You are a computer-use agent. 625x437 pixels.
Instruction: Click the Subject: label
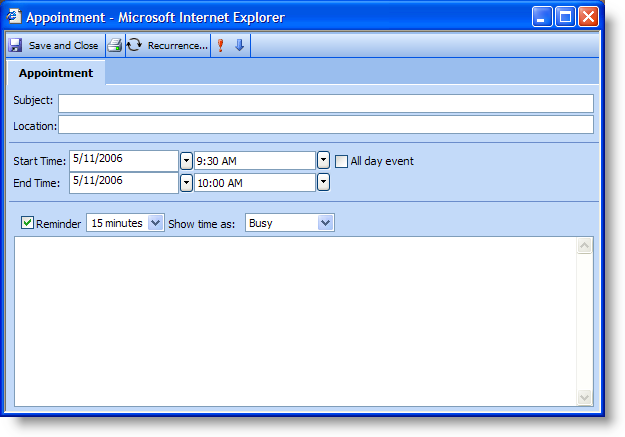click(x=33, y=100)
